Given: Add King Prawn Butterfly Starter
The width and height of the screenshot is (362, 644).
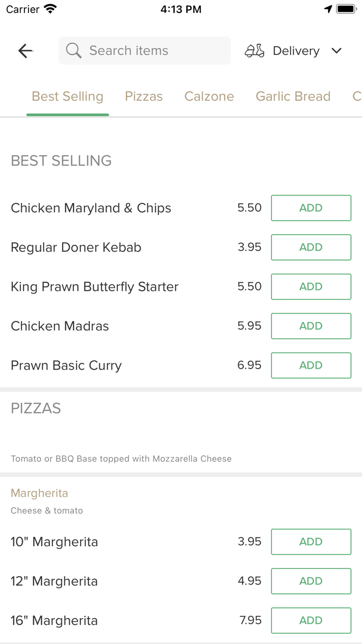Looking at the screenshot, I should tap(311, 287).
